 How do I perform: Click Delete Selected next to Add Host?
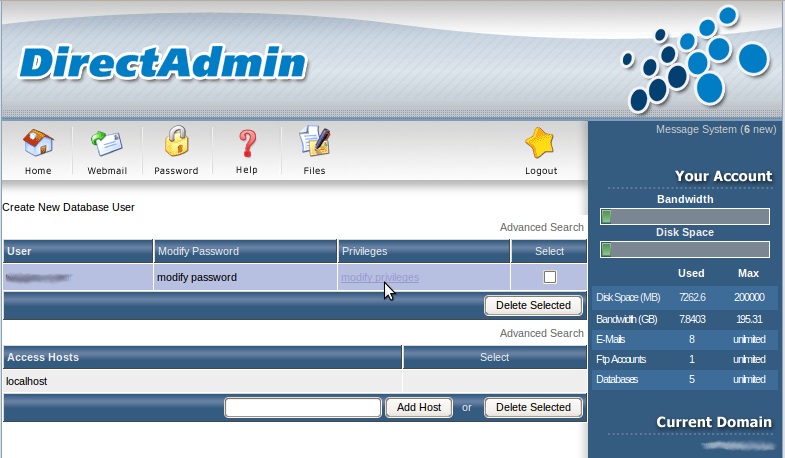pos(533,407)
